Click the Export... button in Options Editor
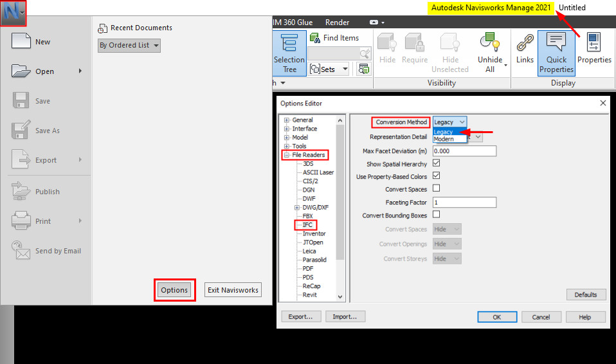The width and height of the screenshot is (616, 364). click(301, 316)
